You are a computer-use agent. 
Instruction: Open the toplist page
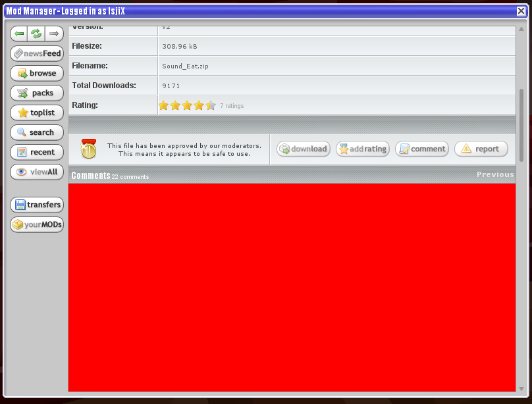click(x=37, y=113)
